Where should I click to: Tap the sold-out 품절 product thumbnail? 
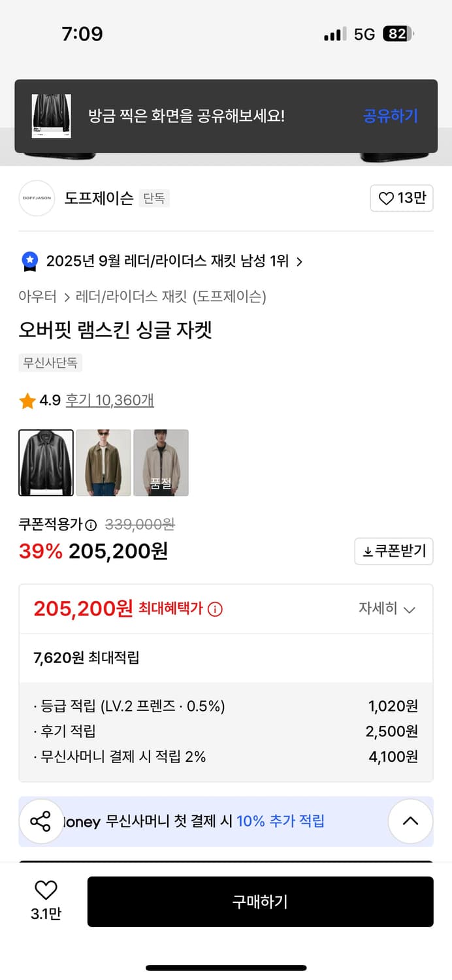coord(161,462)
